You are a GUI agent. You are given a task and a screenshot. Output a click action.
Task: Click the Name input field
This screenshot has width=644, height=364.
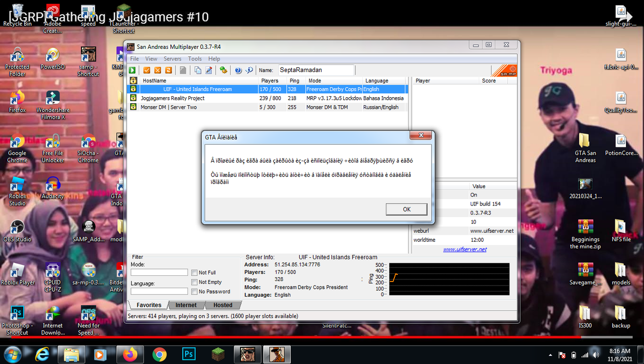[x=316, y=70]
